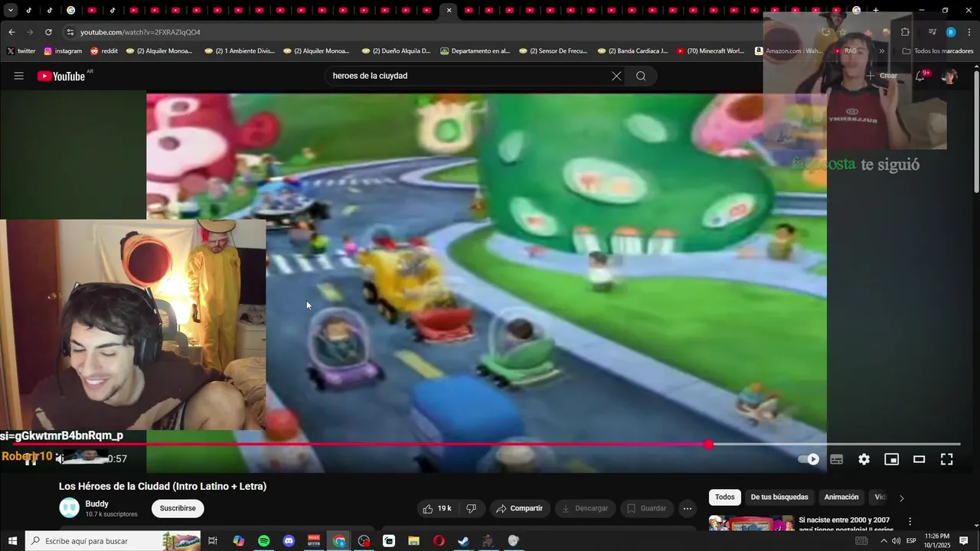Open the YouTube account avatar menu

949,76
